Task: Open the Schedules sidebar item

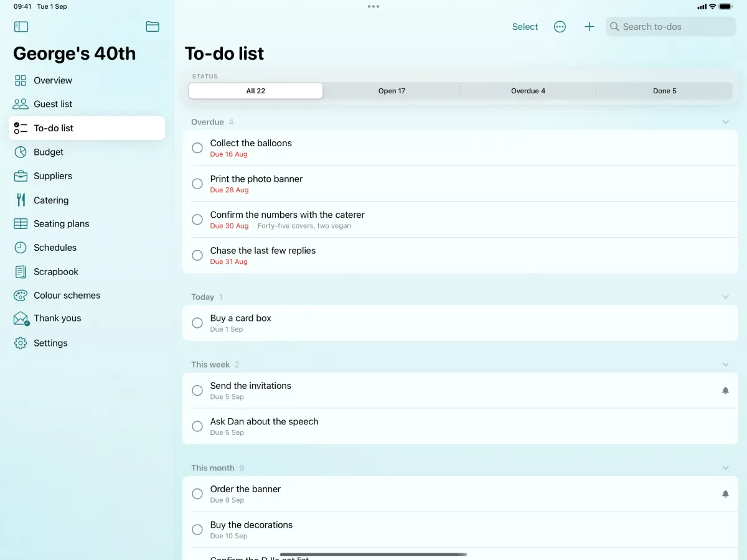Action: (x=87, y=248)
